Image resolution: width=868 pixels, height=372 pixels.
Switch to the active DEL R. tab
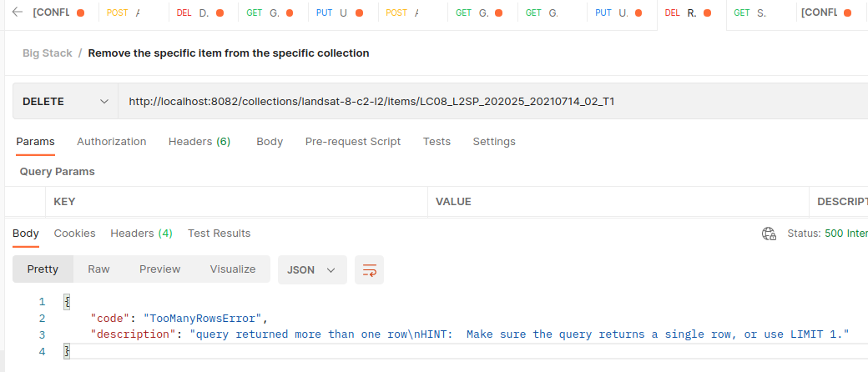pyautogui.click(x=691, y=13)
